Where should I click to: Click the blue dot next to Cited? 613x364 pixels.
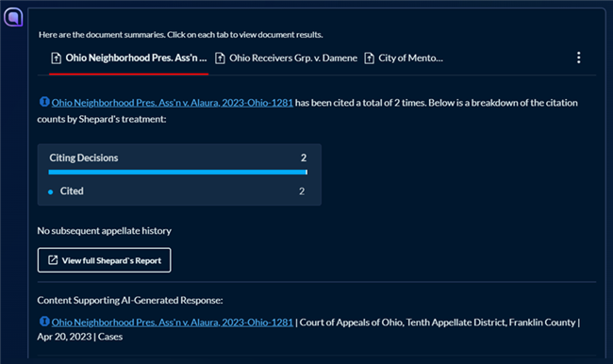click(x=50, y=192)
